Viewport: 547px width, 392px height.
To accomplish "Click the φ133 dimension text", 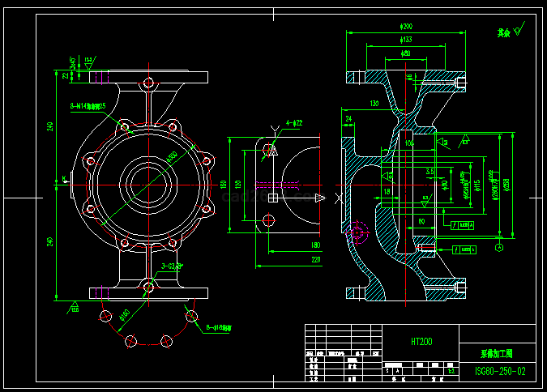I will pos(405,40).
